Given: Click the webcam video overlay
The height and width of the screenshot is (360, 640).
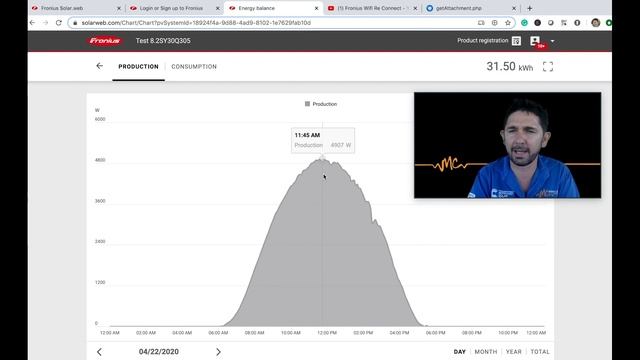Looking at the screenshot, I should [507, 145].
